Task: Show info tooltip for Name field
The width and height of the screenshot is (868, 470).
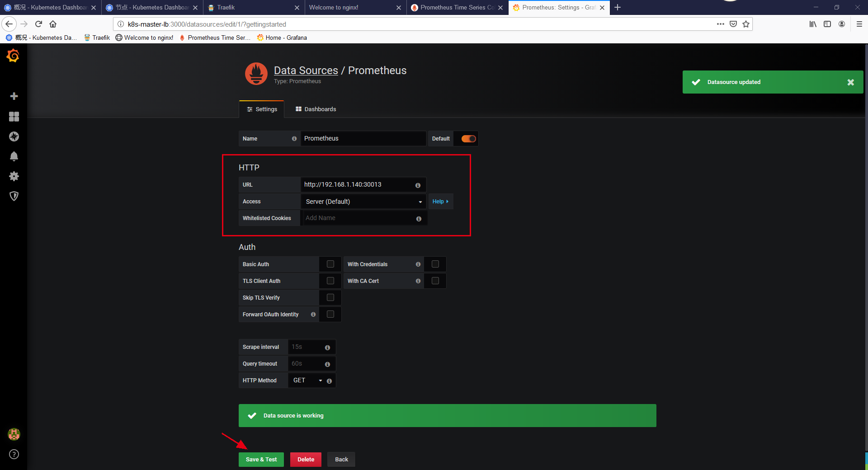Action: pos(294,139)
